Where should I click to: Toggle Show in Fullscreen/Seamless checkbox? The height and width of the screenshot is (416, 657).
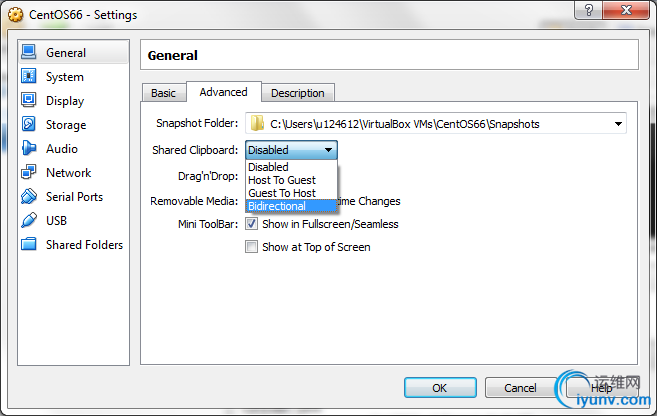pos(251,224)
